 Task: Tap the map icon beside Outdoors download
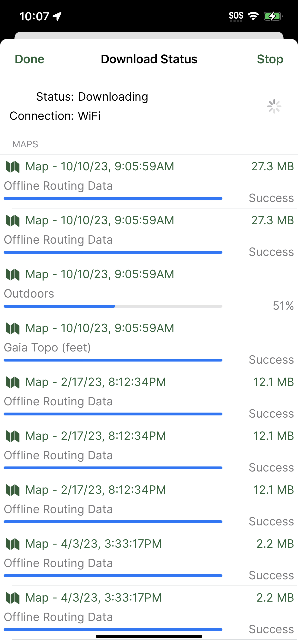pos(12,275)
